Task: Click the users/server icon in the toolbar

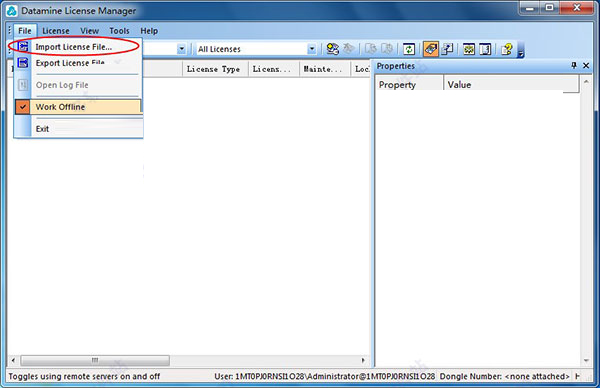Action: coord(332,49)
